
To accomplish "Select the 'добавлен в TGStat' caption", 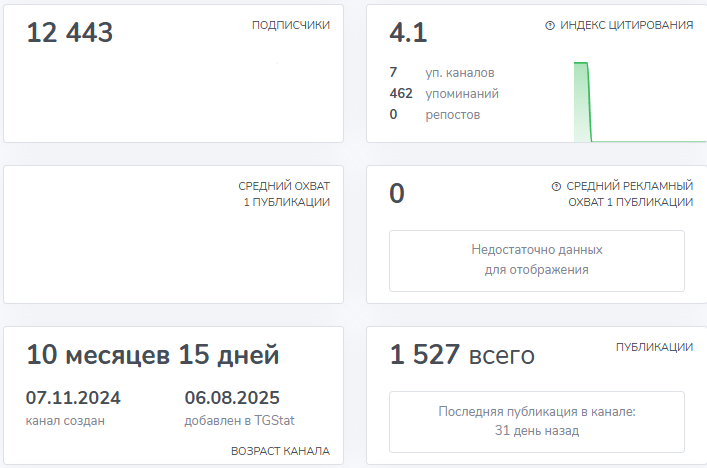I will point(239,421).
